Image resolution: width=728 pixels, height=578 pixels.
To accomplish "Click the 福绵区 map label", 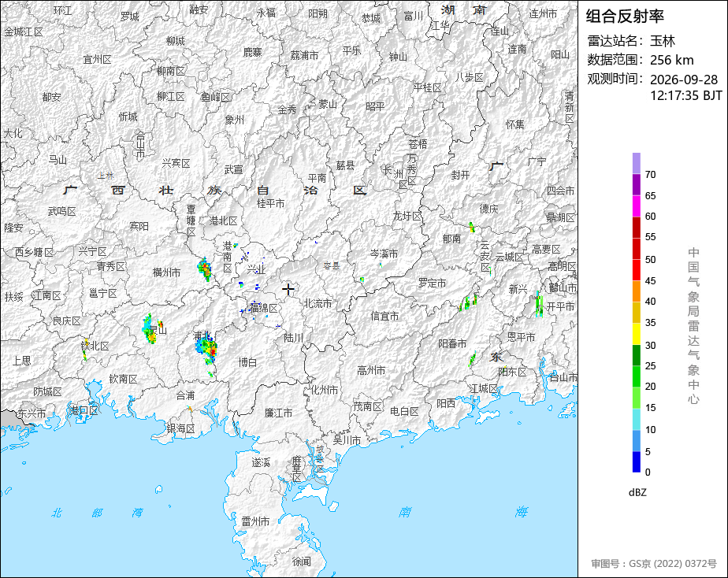I will click(x=263, y=308).
